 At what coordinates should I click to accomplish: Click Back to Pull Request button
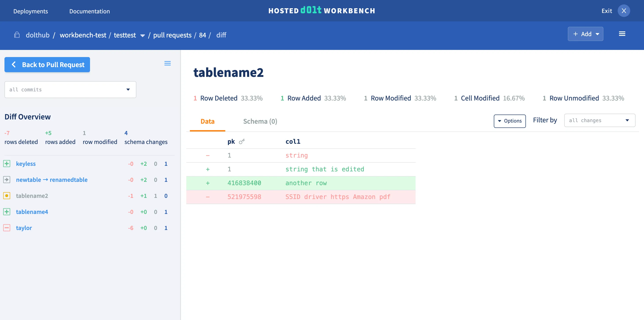(x=47, y=65)
